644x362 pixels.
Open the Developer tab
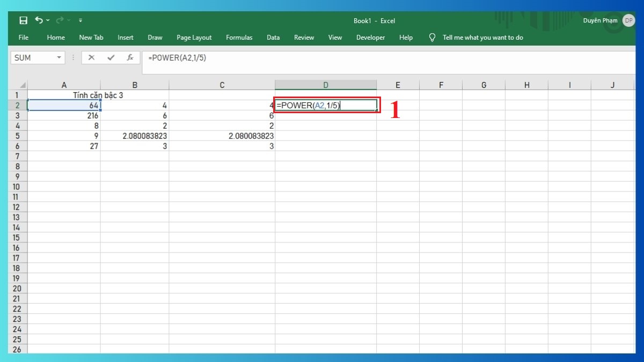tap(370, 38)
